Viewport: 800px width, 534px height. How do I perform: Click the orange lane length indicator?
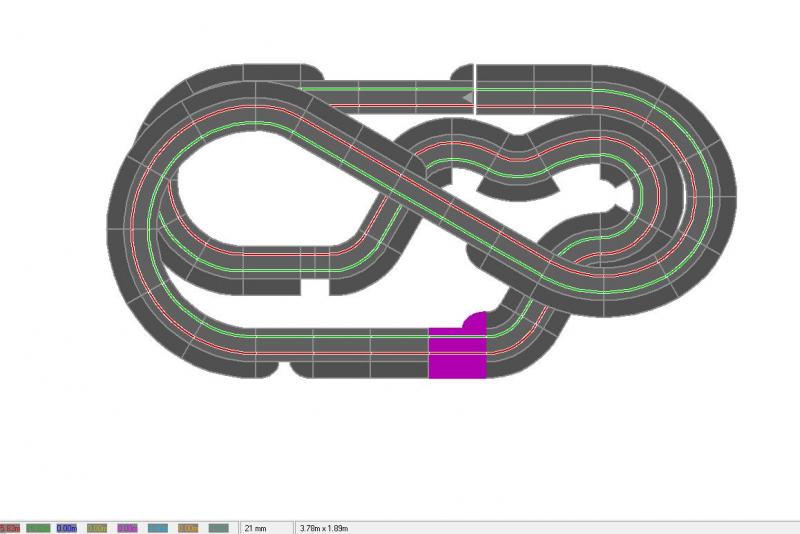pyautogui.click(x=188, y=527)
